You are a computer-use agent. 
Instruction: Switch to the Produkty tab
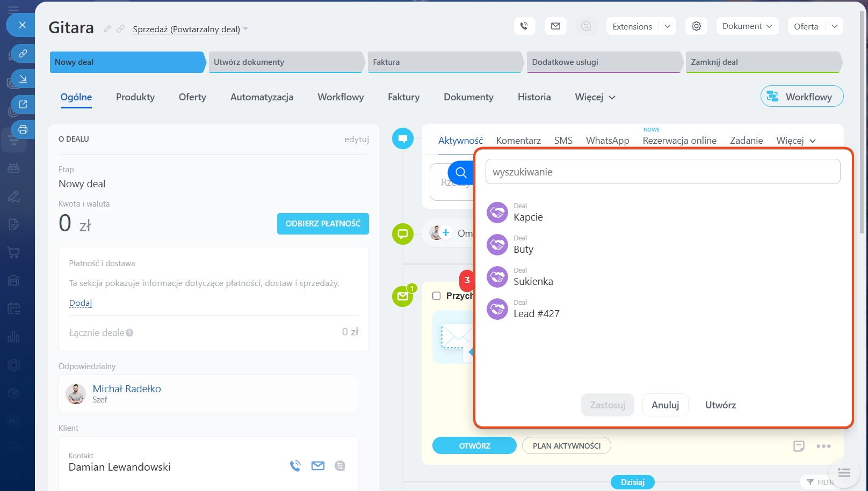click(x=135, y=97)
